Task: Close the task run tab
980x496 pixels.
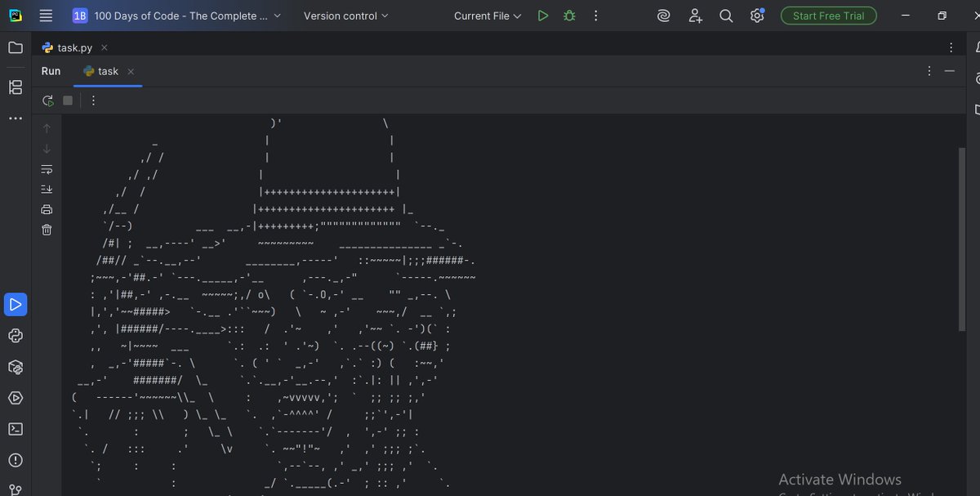Action: tap(131, 71)
